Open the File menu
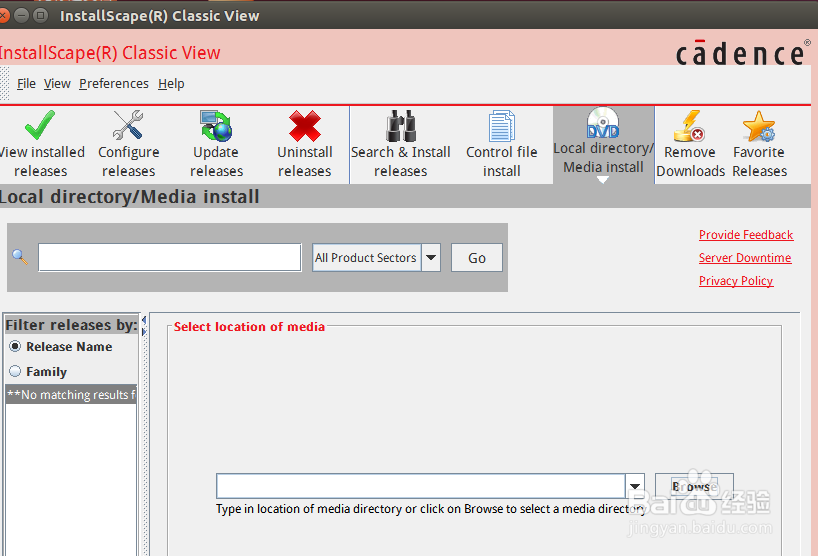 click(x=26, y=83)
